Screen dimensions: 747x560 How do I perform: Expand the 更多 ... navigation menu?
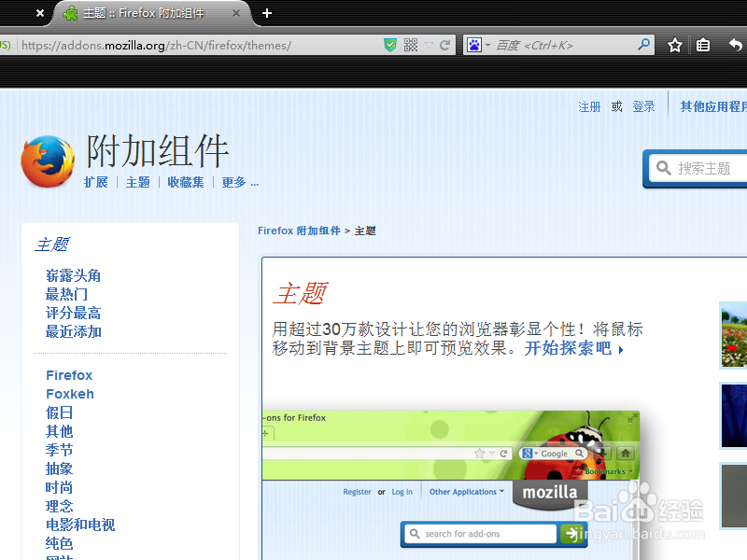[240, 182]
